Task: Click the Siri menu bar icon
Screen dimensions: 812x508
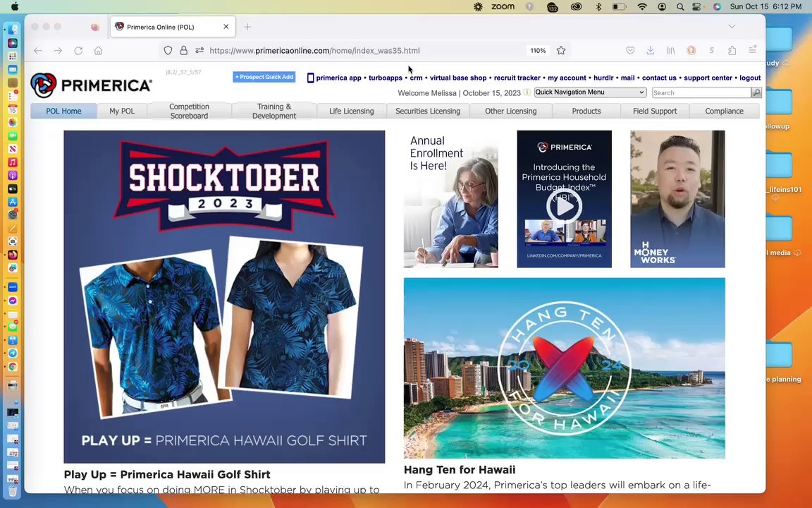Action: 717,7
